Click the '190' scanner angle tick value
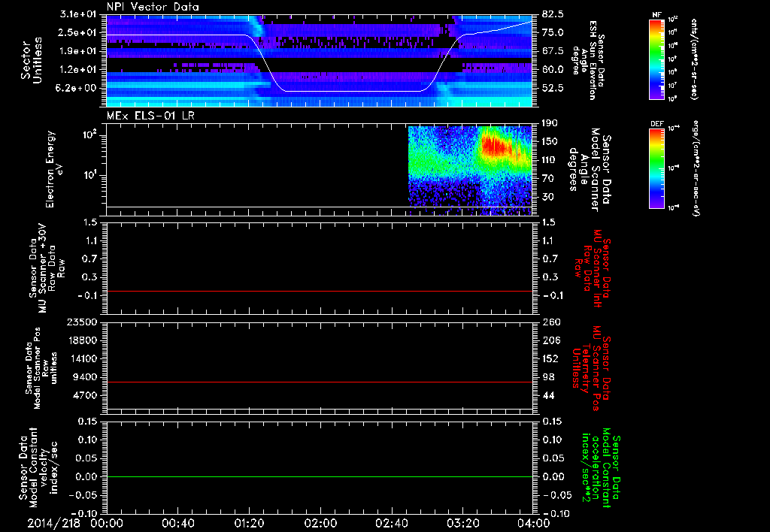This screenshot has height=532, width=770. coord(550,123)
